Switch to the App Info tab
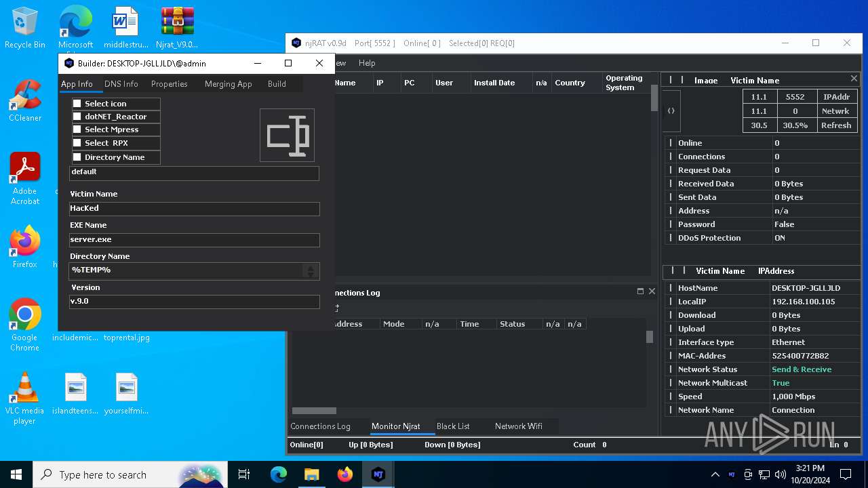868x488 pixels. point(77,84)
